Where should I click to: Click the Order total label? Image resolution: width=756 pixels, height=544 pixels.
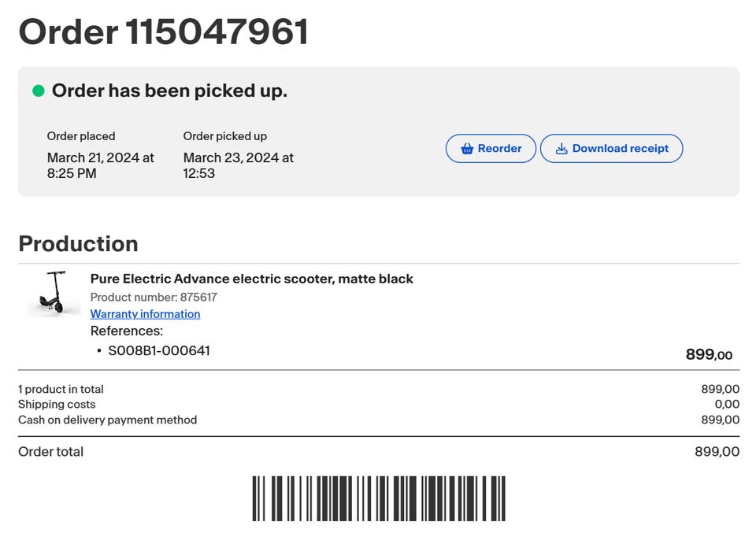tap(50, 452)
